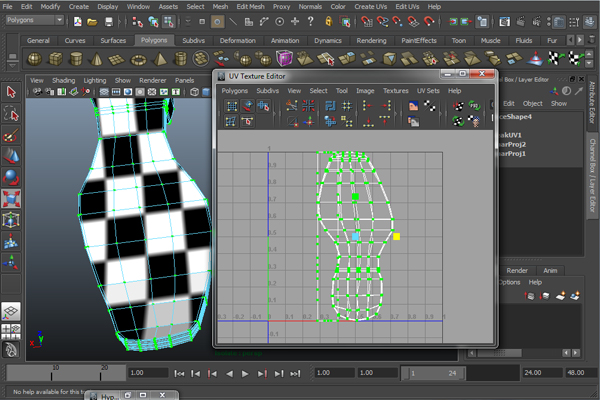Click the Channel Box horizontal scrollbar
This screenshot has width=600, height=400.
coord(499,353)
